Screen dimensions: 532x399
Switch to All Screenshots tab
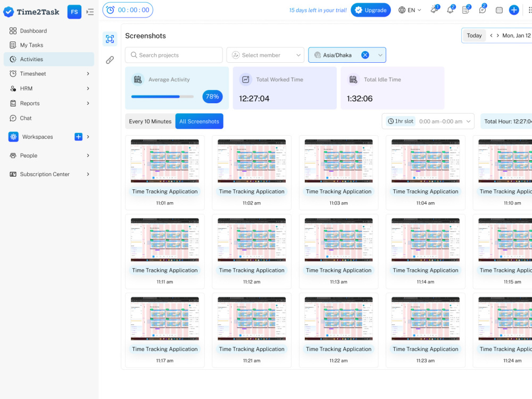click(199, 121)
